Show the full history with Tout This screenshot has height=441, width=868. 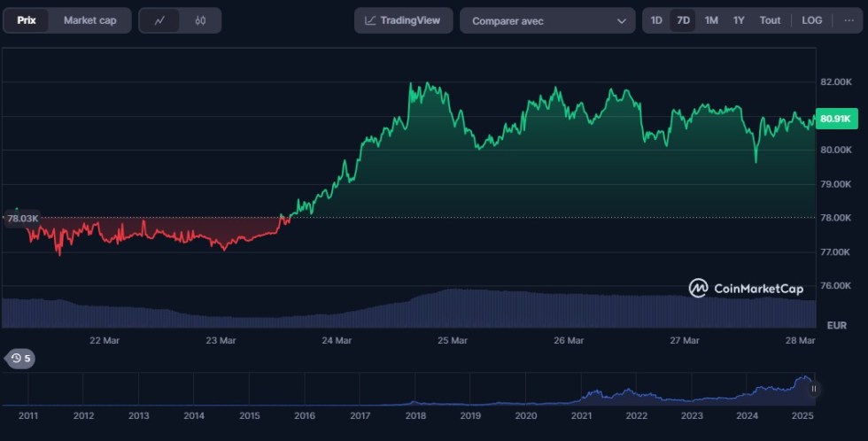(x=770, y=20)
